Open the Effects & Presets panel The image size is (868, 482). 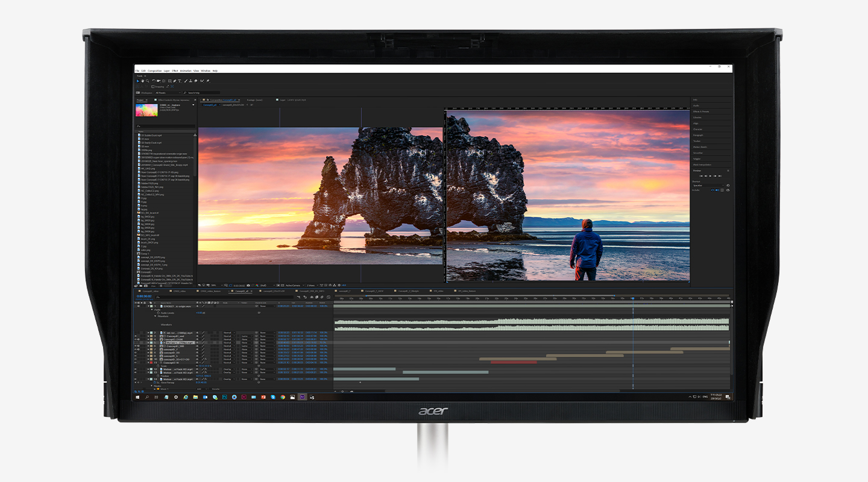(x=700, y=111)
